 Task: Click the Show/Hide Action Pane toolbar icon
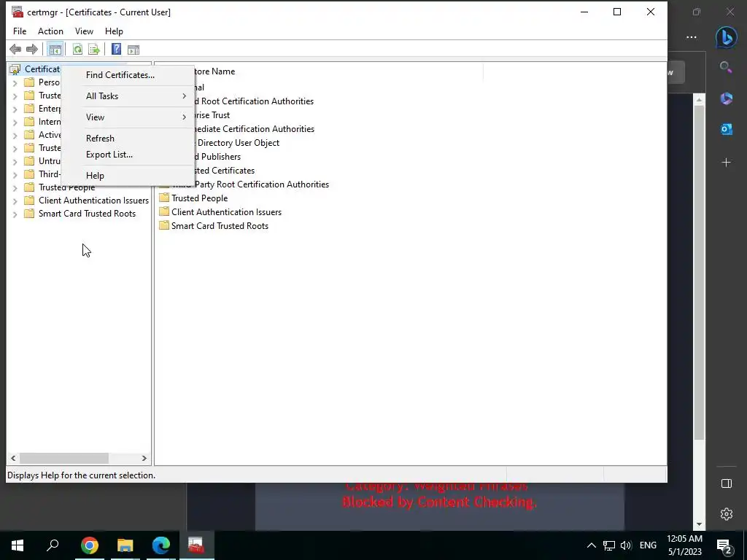tap(133, 49)
